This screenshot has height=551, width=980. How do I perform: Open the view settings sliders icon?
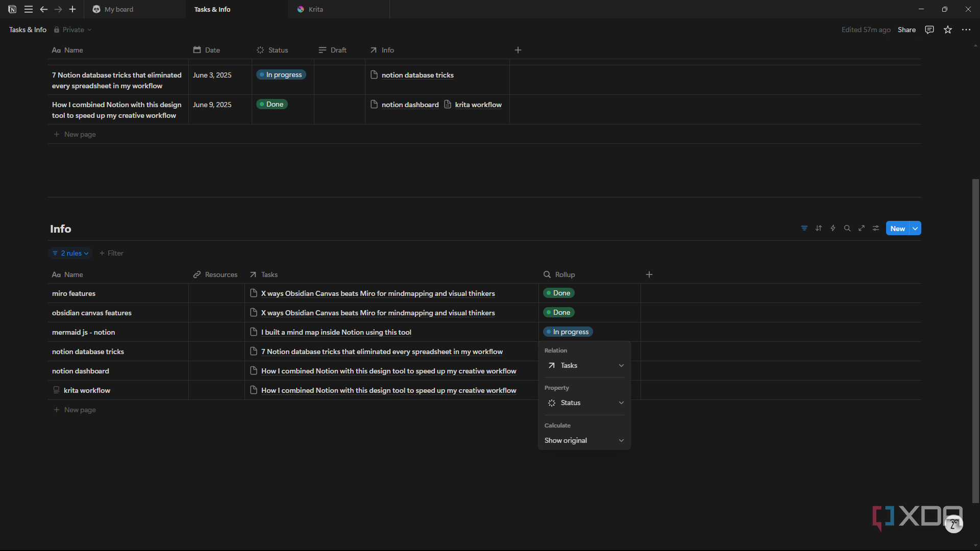coord(876,228)
